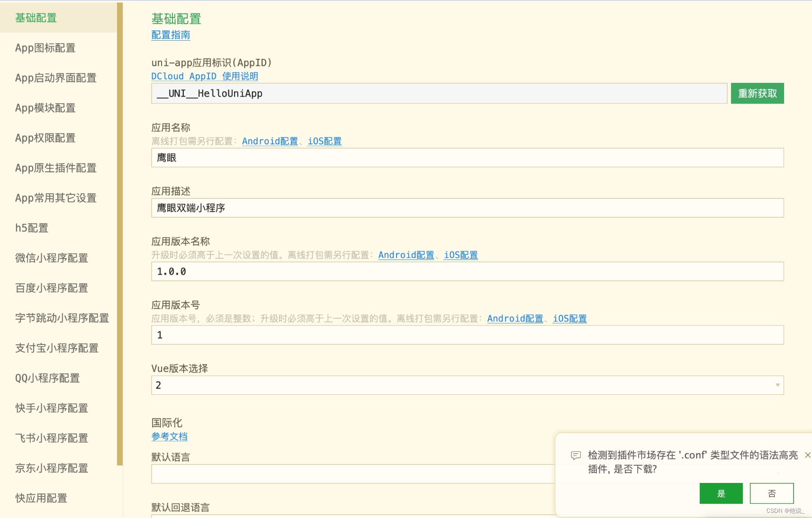This screenshot has width=812, height=518.
Task: Select 快应用配置 in the sidebar
Action: tap(58, 498)
